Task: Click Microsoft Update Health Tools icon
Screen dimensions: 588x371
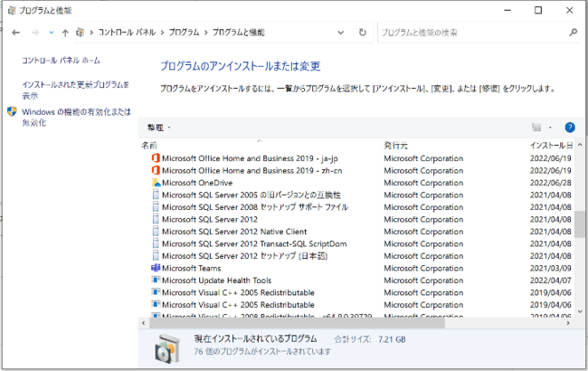Action: pos(156,280)
